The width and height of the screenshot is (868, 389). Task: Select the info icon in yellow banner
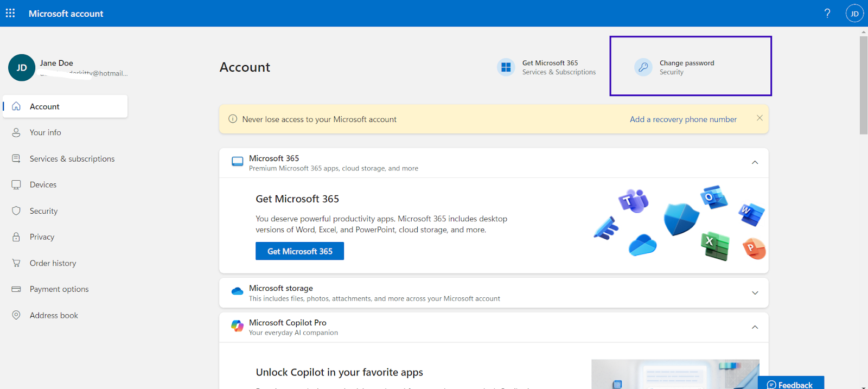tap(233, 119)
